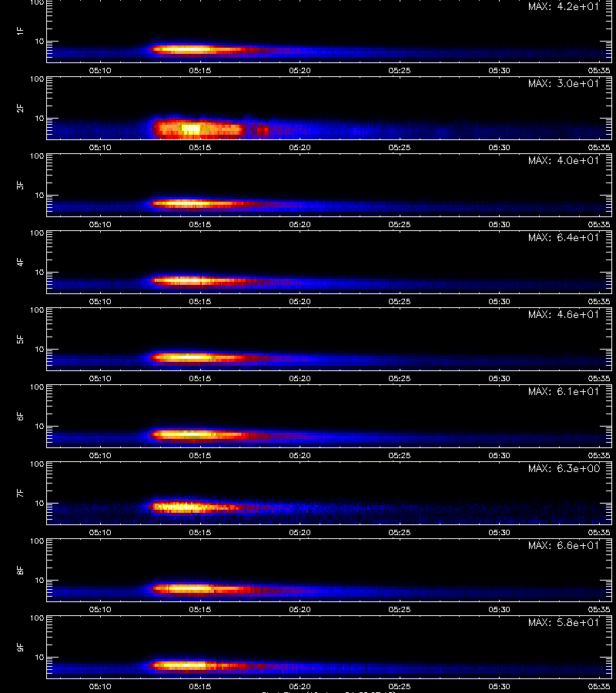Select the MAX: 6.4e+01 readout
Screen dimensions: 616x693
[x=564, y=237]
